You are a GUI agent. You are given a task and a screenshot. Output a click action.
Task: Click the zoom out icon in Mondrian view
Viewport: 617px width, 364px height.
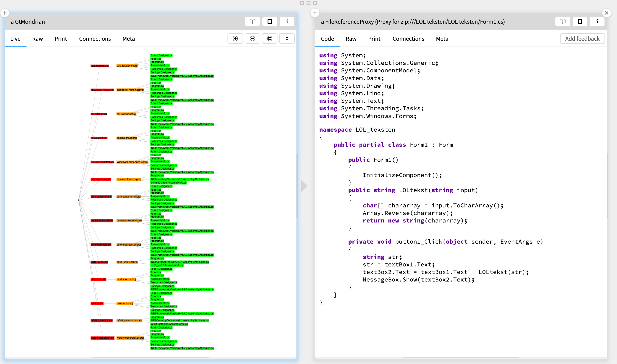(x=252, y=39)
